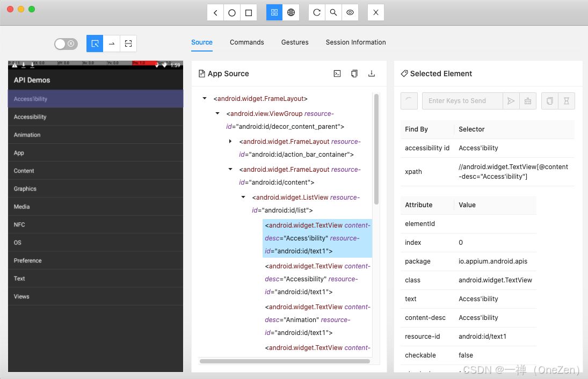Start recording with the eye icon
This screenshot has height=379, width=588.
point(350,13)
